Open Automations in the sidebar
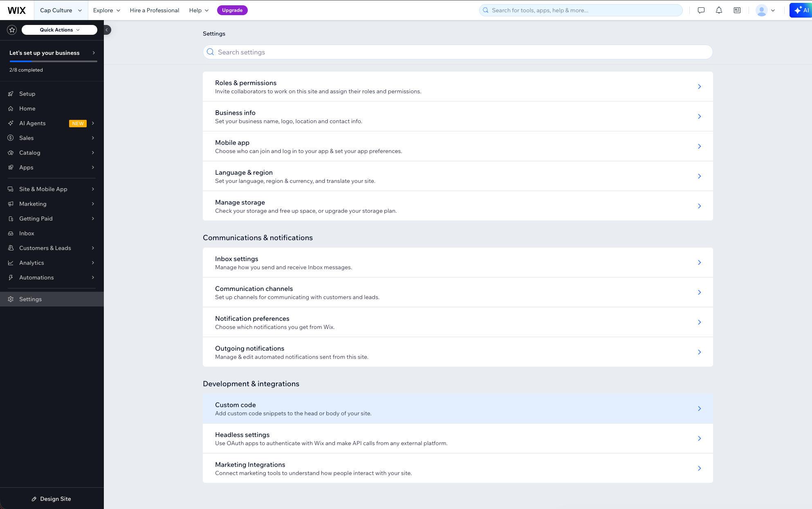Viewport: 812px width, 509px height. click(x=36, y=277)
